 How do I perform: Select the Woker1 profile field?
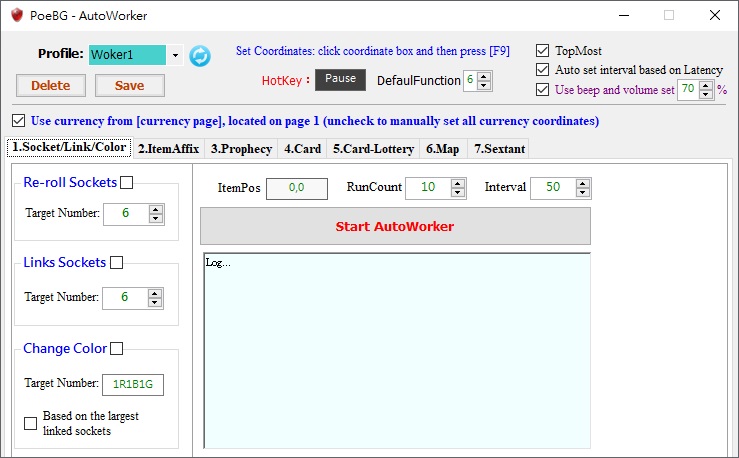click(x=127, y=55)
